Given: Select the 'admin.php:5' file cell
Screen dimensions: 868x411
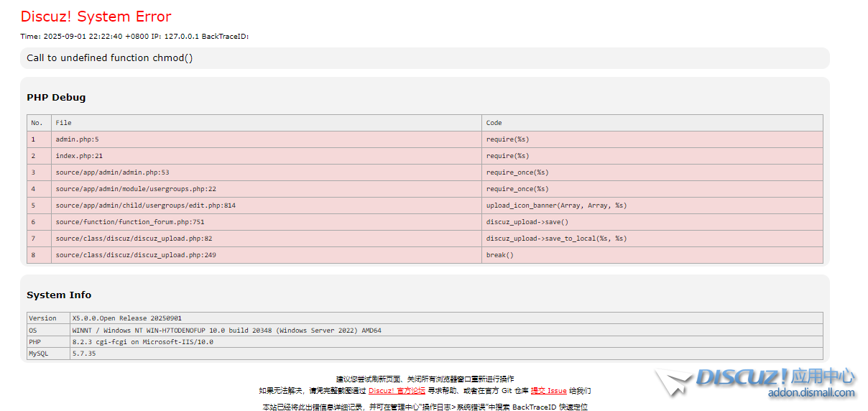Looking at the screenshot, I should click(267, 139).
